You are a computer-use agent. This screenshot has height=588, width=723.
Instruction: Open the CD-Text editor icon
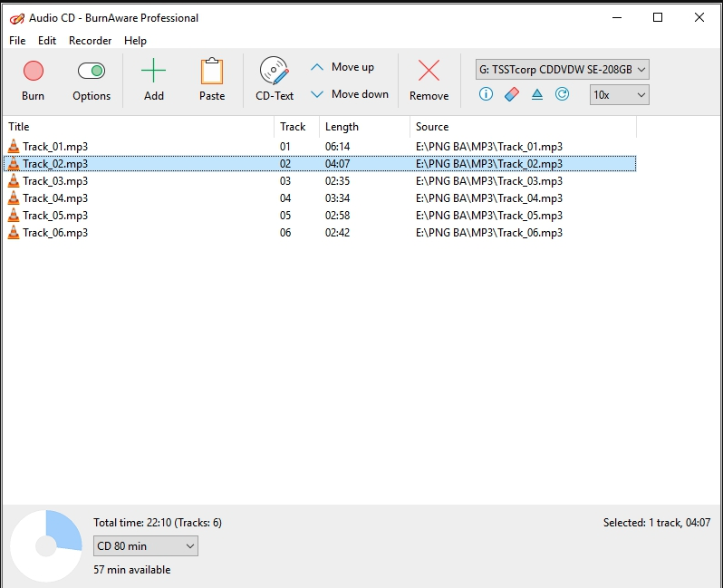tap(275, 71)
